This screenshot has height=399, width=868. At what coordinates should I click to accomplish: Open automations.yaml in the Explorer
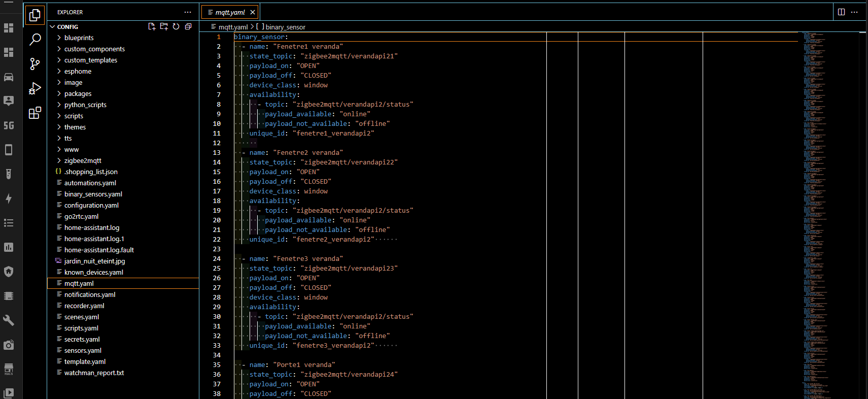tap(90, 183)
